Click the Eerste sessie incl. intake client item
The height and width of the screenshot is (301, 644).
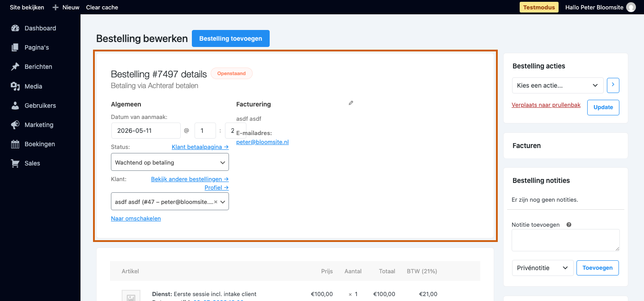coord(216,294)
